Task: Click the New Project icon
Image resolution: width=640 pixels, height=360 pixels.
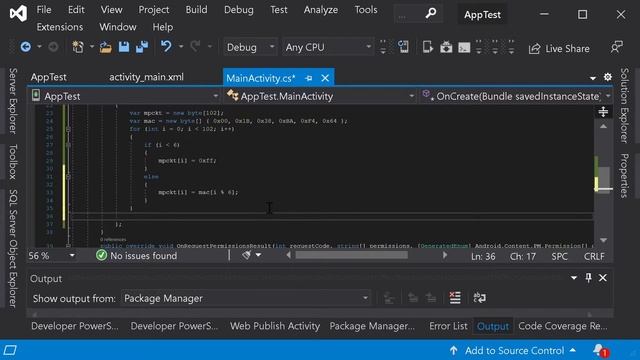Action: click(78, 47)
